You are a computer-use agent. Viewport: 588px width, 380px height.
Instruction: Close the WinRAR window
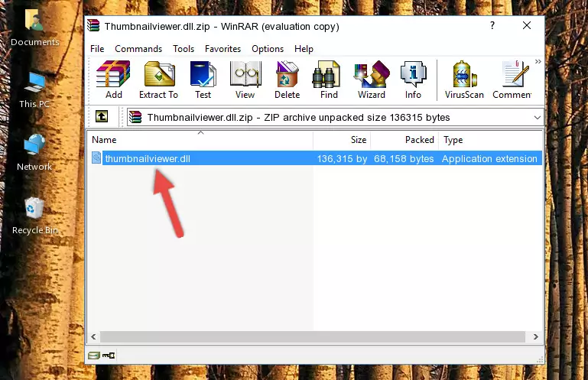coord(527,25)
